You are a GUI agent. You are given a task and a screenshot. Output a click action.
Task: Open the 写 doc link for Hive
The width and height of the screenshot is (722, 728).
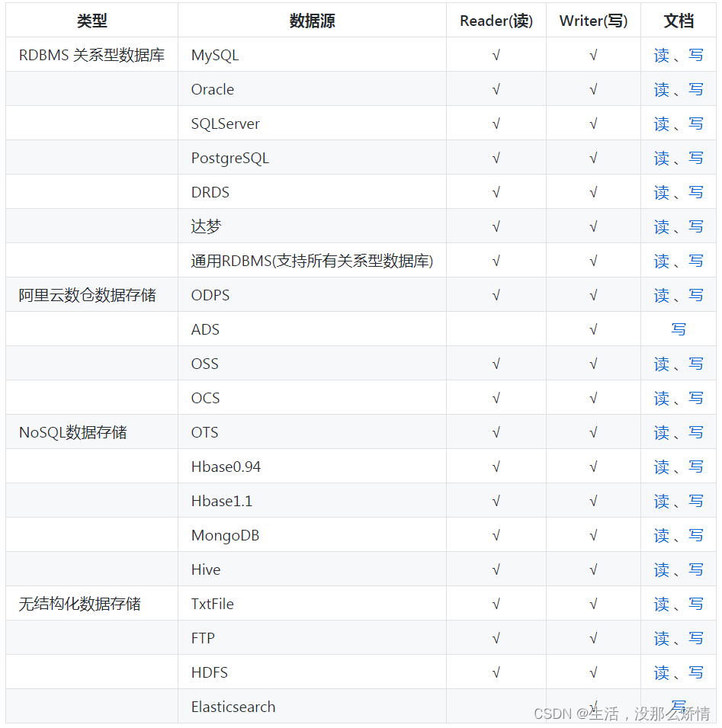695,569
